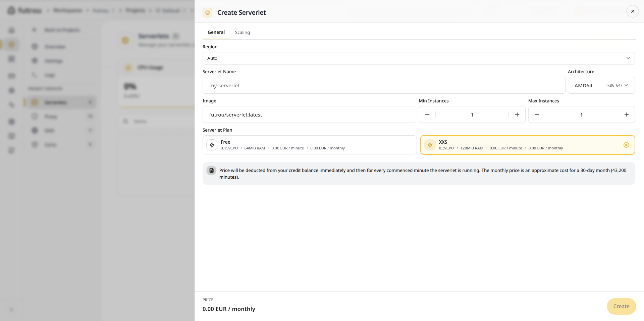This screenshot has width=644, height=321.
Task: Open the Region dropdown set to Auto
Action: 419,58
